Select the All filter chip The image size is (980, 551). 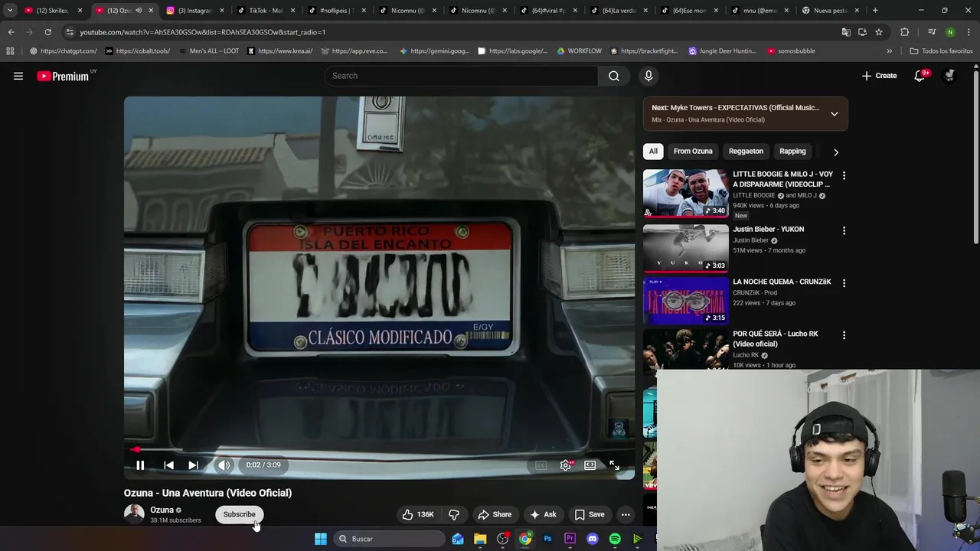(653, 152)
